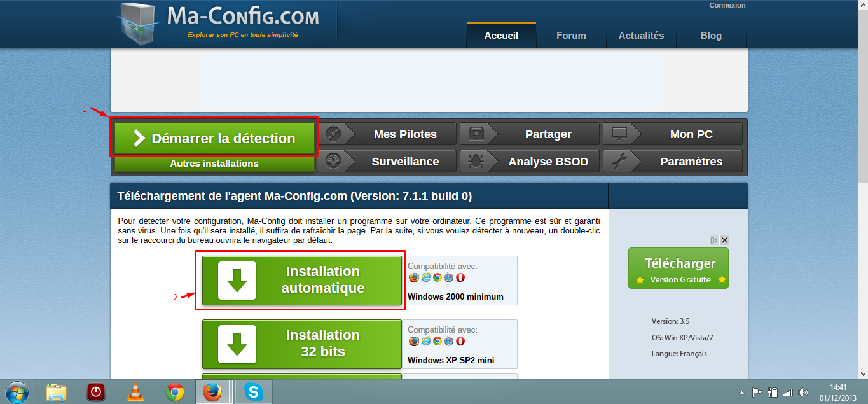Close the ad with its X icon
This screenshot has height=404, width=868.
click(724, 240)
